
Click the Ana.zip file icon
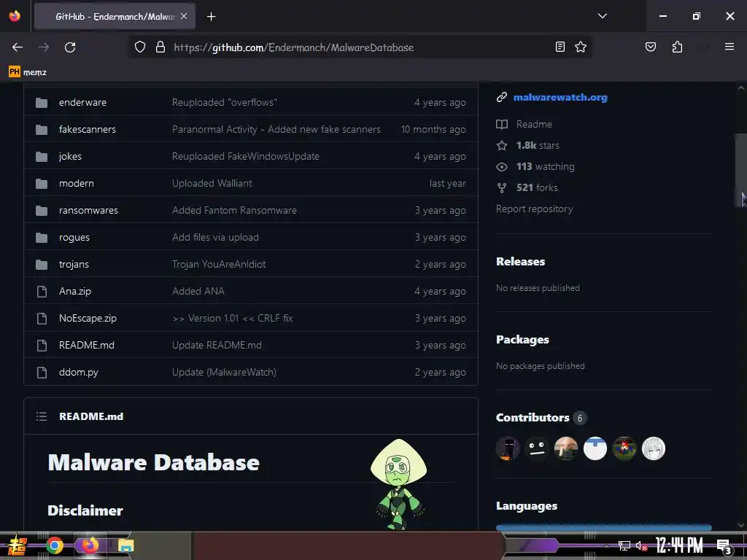(x=42, y=292)
